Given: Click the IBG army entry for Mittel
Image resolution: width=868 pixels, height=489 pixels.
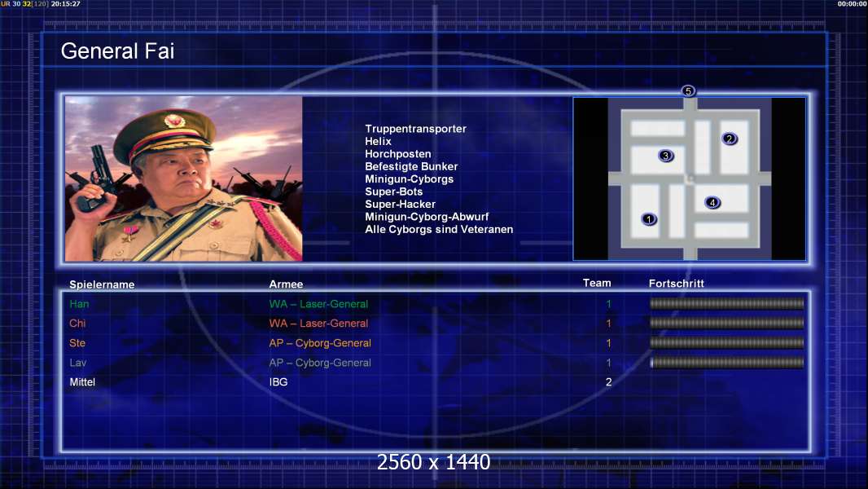Looking at the screenshot, I should [x=278, y=382].
